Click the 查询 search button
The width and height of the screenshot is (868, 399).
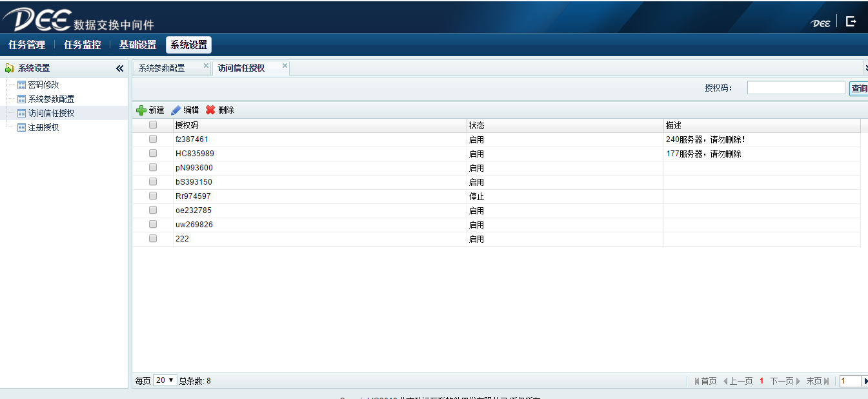coord(859,88)
